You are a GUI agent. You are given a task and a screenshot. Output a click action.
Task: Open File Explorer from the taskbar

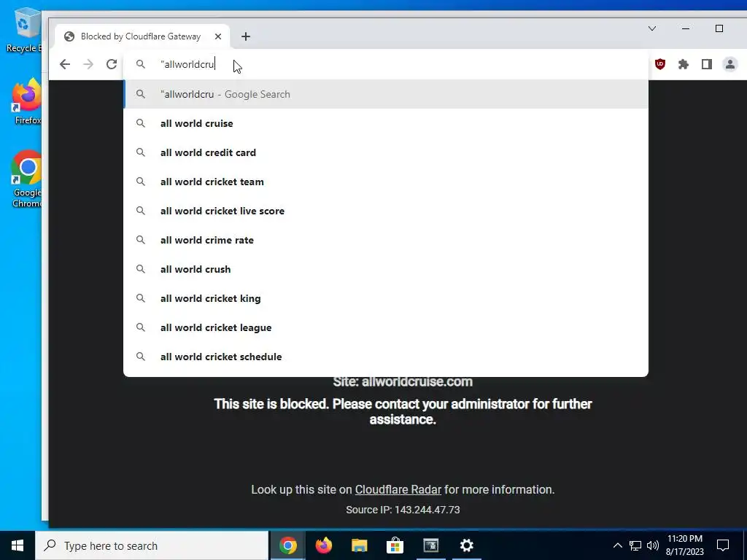(x=359, y=545)
